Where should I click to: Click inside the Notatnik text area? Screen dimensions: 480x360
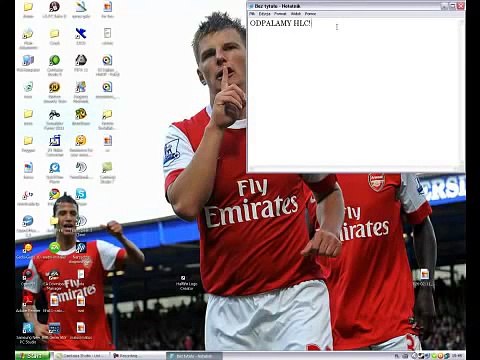[354, 93]
